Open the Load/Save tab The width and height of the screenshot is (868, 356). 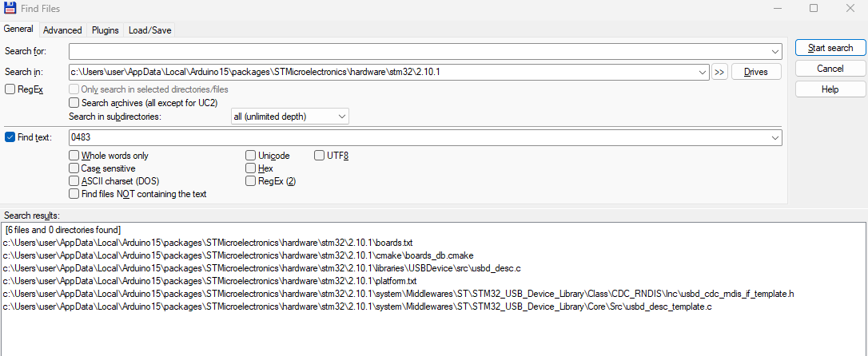(x=150, y=30)
